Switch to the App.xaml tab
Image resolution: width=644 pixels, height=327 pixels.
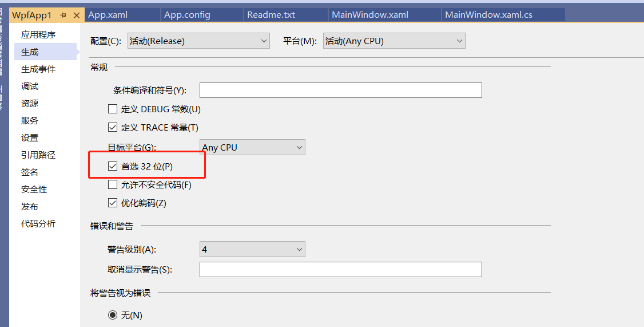point(108,15)
